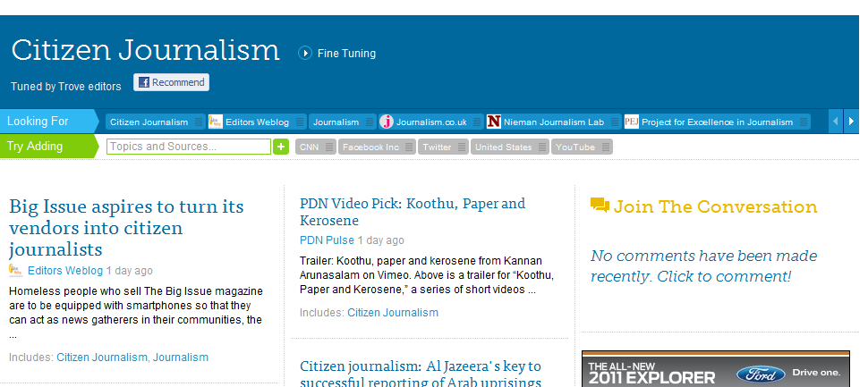
Task: Click the Join The Conversation chat icon
Action: [600, 206]
